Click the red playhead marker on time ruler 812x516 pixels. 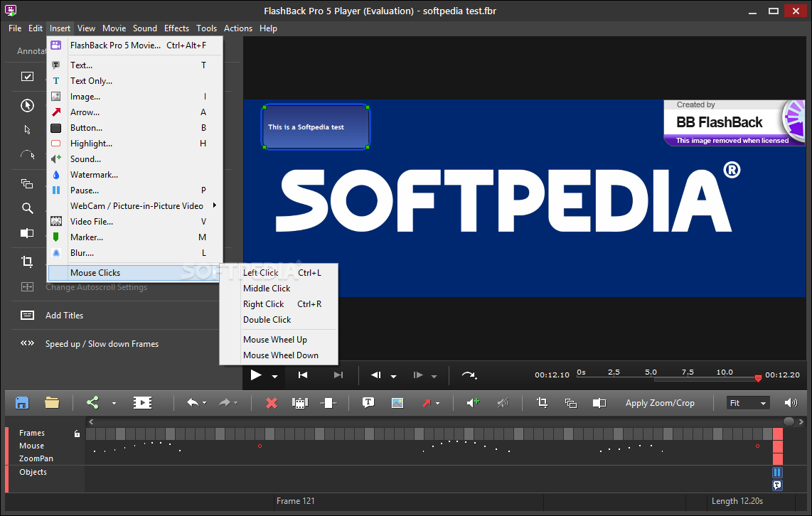pyautogui.click(x=758, y=378)
